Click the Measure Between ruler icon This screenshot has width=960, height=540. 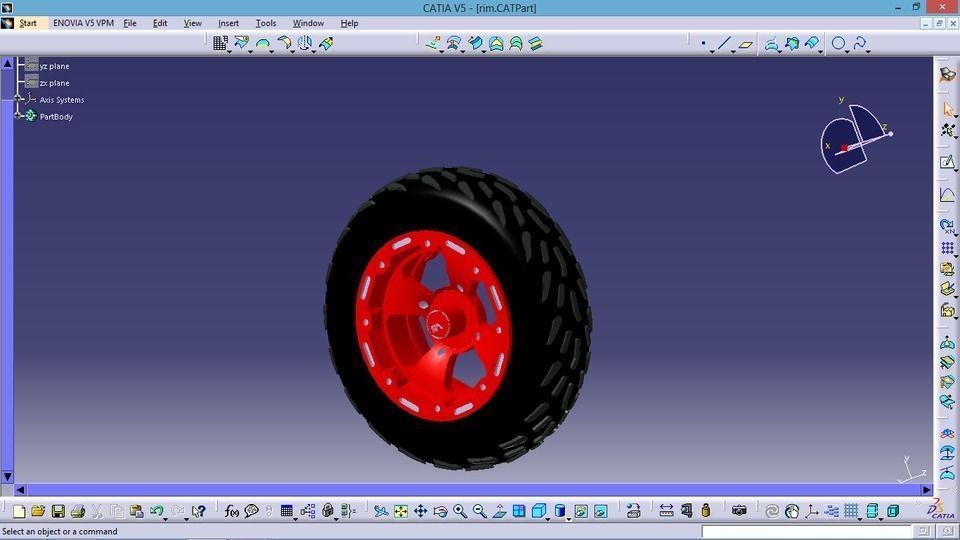pos(666,511)
